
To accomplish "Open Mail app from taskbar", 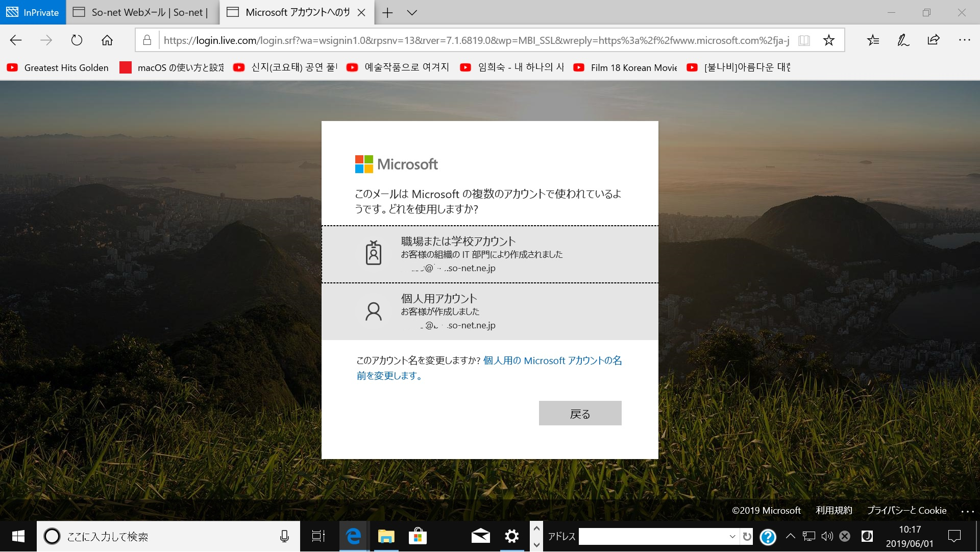I will pos(480,536).
